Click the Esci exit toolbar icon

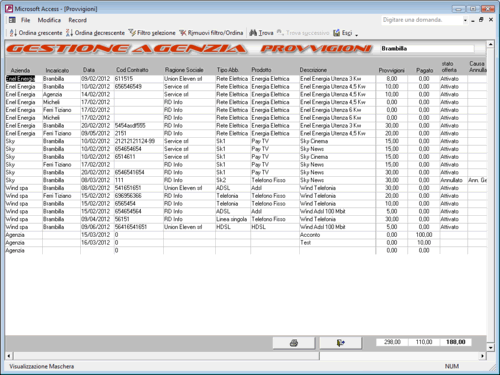click(x=337, y=33)
